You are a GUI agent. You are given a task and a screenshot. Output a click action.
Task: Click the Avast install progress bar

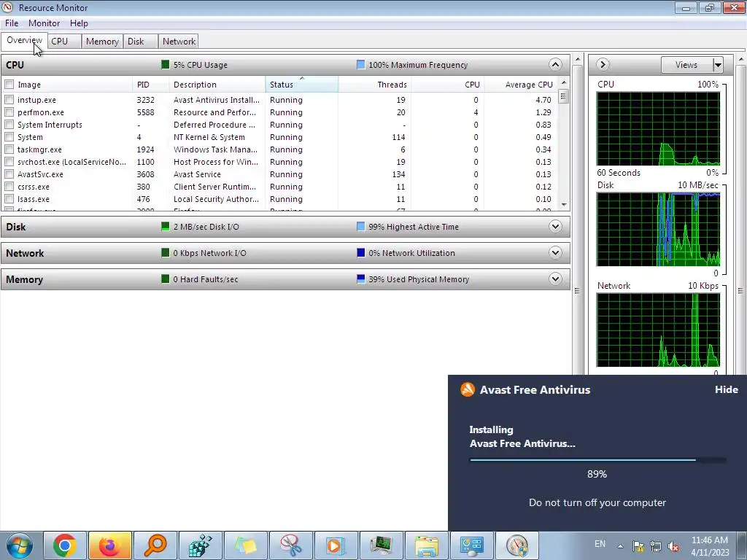[x=598, y=460]
